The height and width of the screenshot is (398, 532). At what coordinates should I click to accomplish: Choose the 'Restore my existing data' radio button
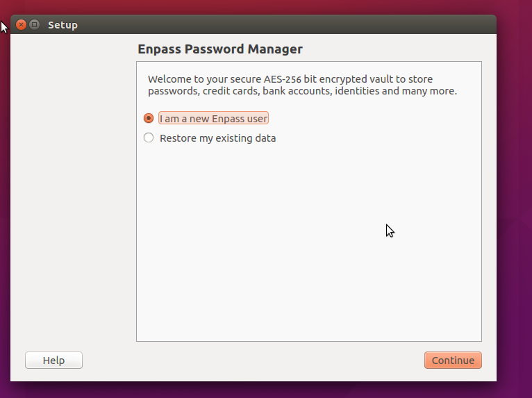(x=149, y=138)
